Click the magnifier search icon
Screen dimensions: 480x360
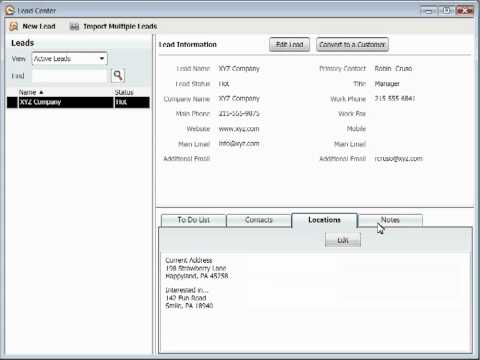(118, 76)
